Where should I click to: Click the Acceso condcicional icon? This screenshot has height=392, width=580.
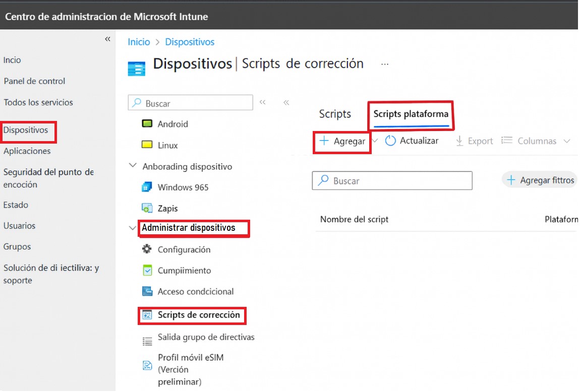[147, 291]
